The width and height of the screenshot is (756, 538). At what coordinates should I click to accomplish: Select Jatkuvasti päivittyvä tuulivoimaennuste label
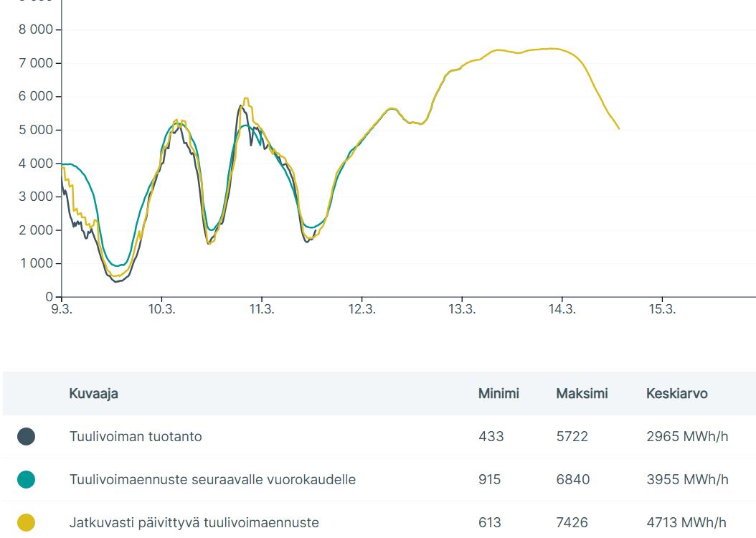click(x=194, y=522)
